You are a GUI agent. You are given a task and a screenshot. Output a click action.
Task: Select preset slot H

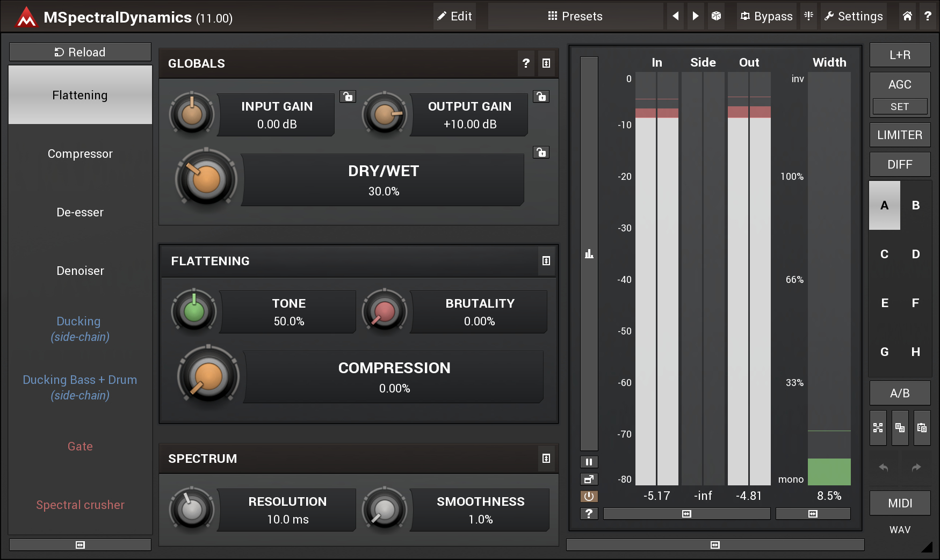point(916,352)
